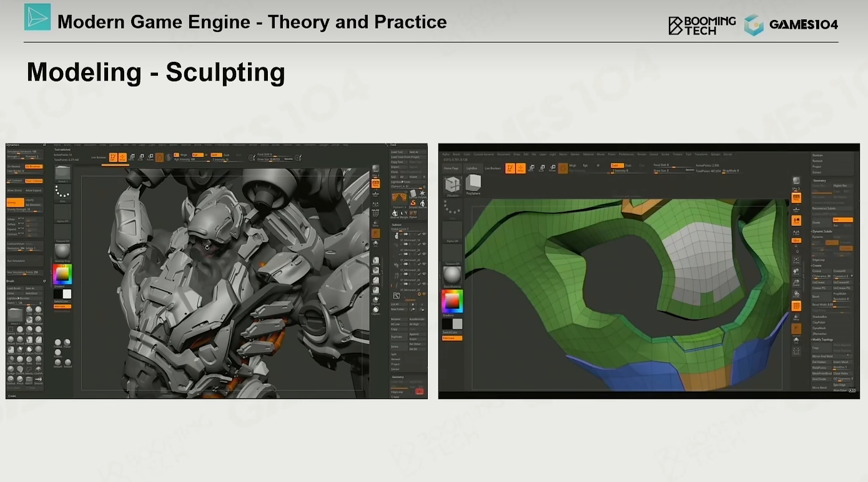Toggle the orange Qviz button in the right shelf

(796, 240)
